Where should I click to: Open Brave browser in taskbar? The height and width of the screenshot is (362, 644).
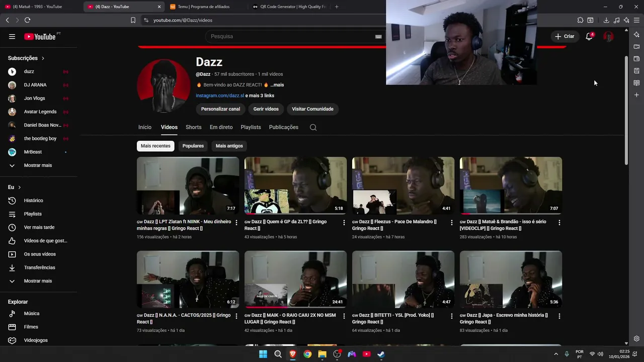tap(292, 354)
